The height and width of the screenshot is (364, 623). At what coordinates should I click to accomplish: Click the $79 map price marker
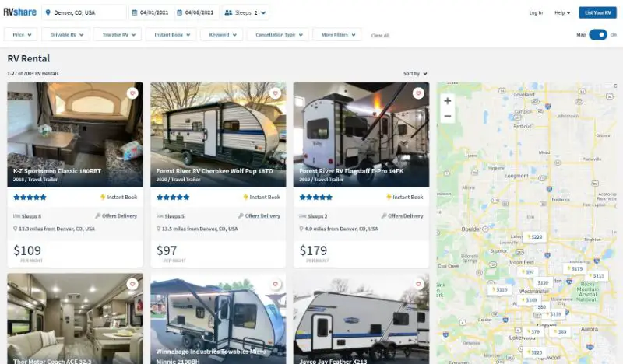[x=533, y=331]
